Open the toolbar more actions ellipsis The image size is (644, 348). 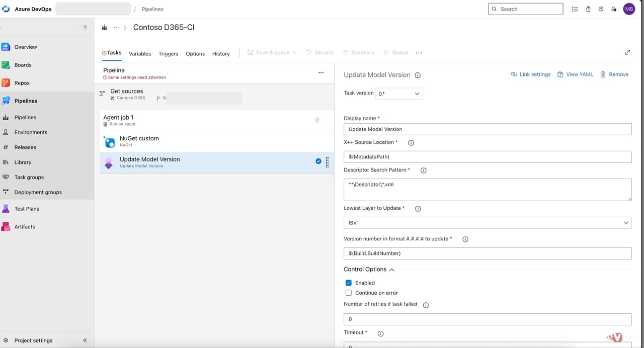(x=419, y=52)
